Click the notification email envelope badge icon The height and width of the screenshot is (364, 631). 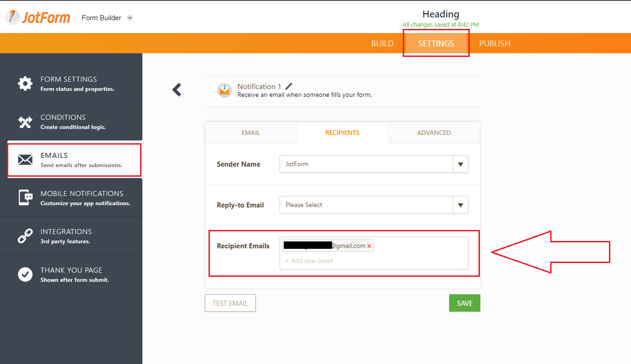[x=224, y=90]
